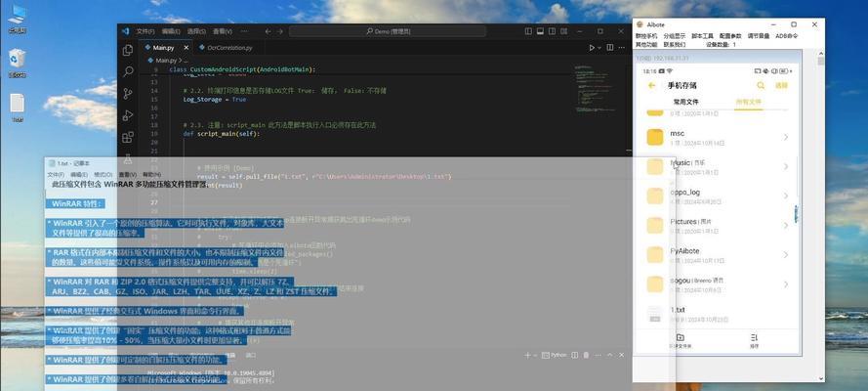Run the Python file with play button
This screenshot has height=391, width=868.
pyautogui.click(x=592, y=48)
